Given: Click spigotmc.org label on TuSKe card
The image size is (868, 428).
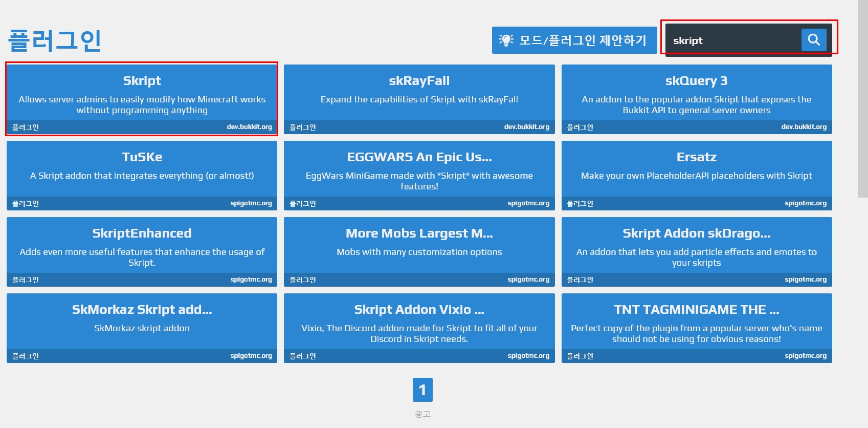Looking at the screenshot, I should click(x=251, y=203).
